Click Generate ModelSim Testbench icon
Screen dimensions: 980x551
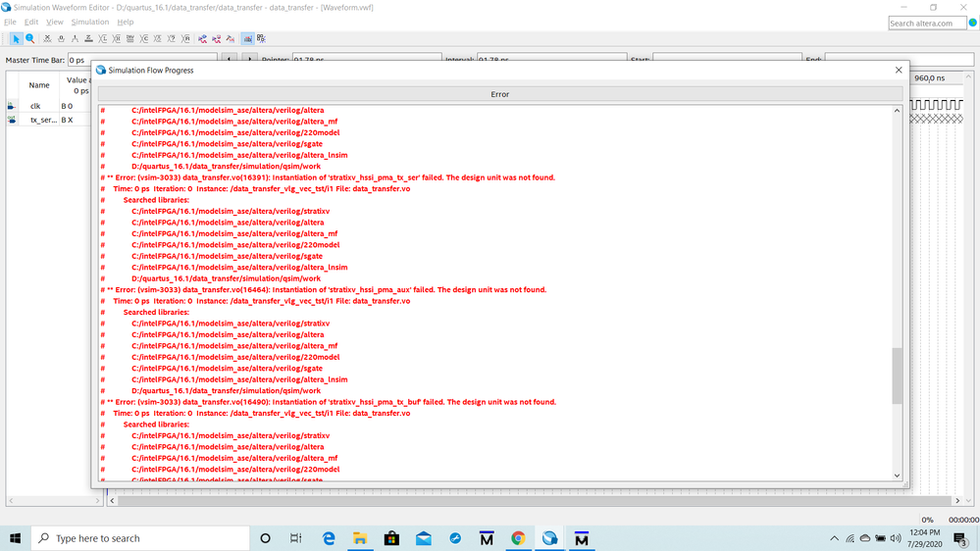230,39
